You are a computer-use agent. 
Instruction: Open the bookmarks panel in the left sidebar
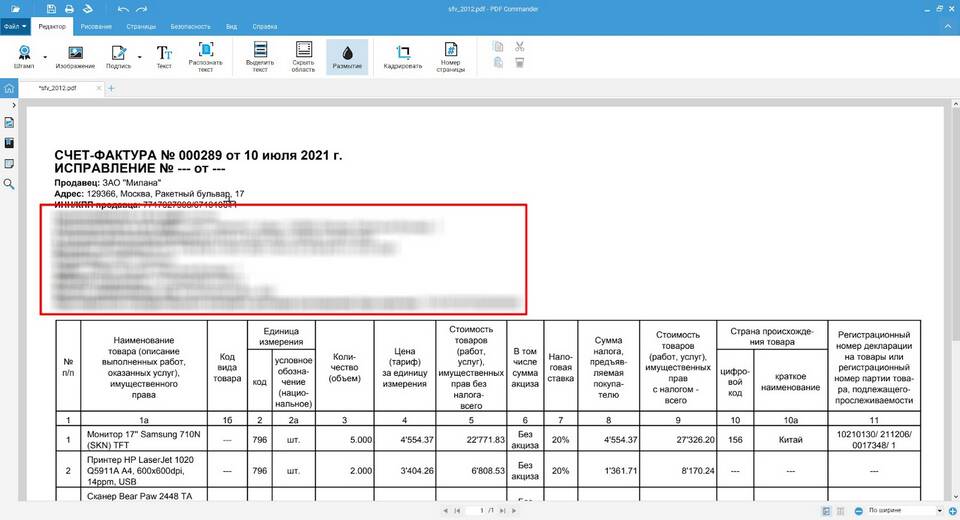click(x=9, y=143)
